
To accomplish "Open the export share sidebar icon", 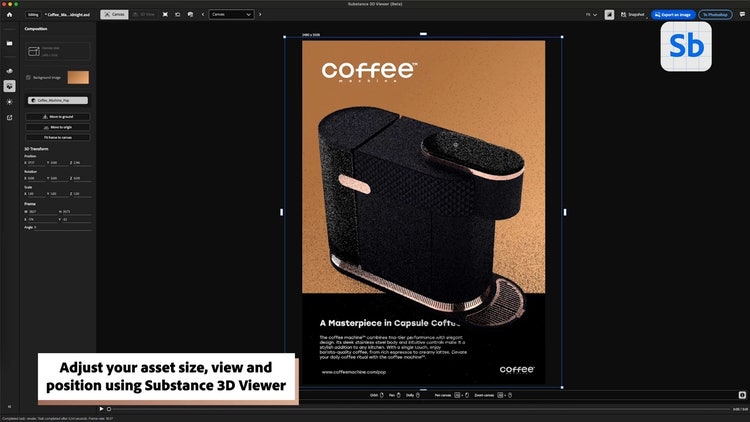I will pos(9,117).
